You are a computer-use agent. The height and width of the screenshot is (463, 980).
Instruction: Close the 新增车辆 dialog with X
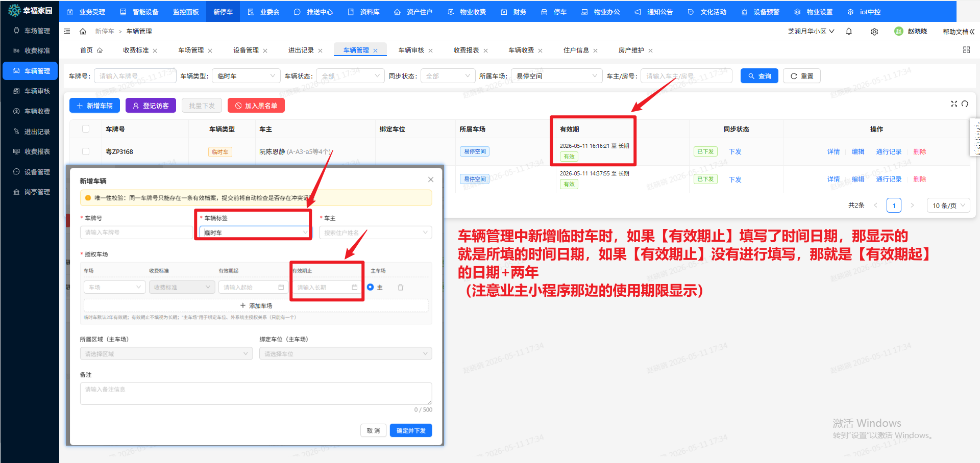[x=431, y=179]
